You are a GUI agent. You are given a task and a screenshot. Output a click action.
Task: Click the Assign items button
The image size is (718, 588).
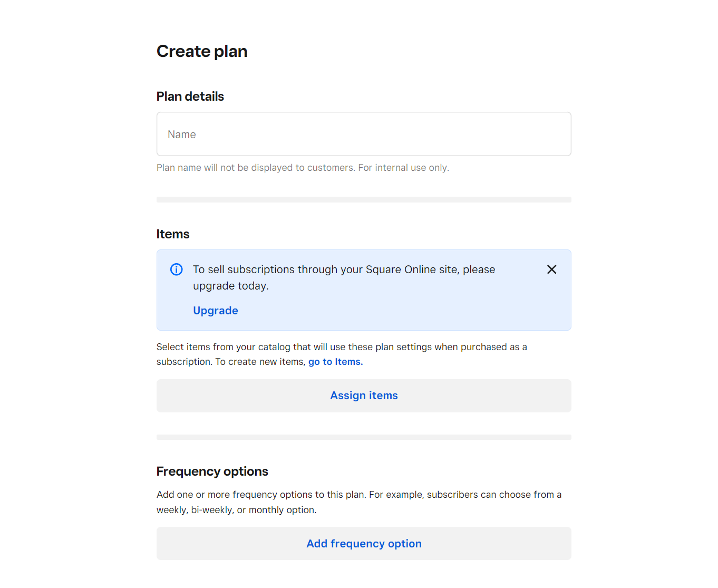coord(364,396)
